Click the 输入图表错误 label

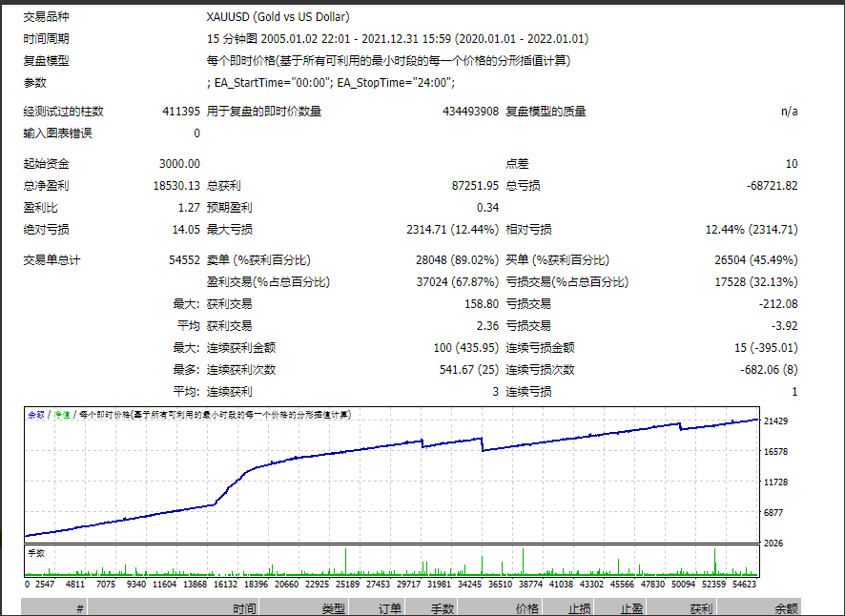pos(57,133)
